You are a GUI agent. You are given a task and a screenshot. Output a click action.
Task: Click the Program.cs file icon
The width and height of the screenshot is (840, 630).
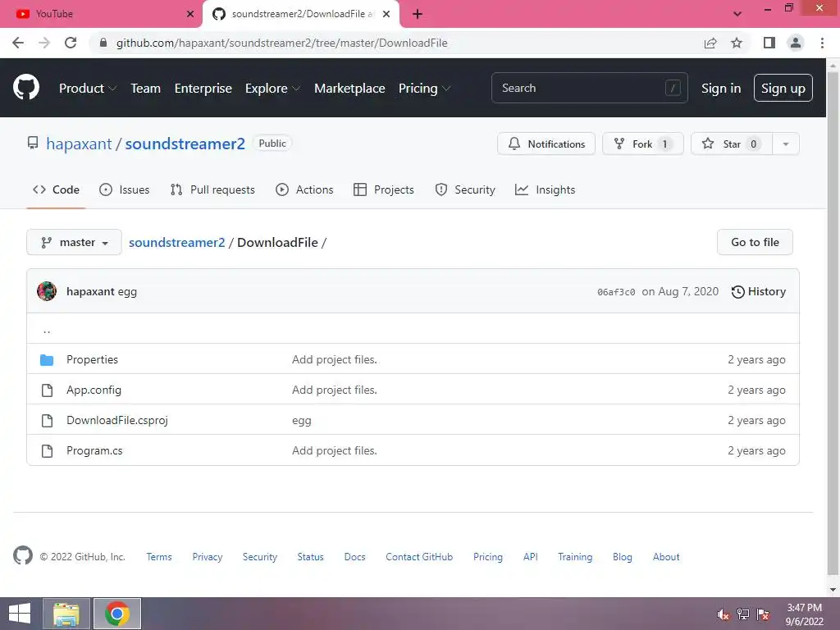47,451
